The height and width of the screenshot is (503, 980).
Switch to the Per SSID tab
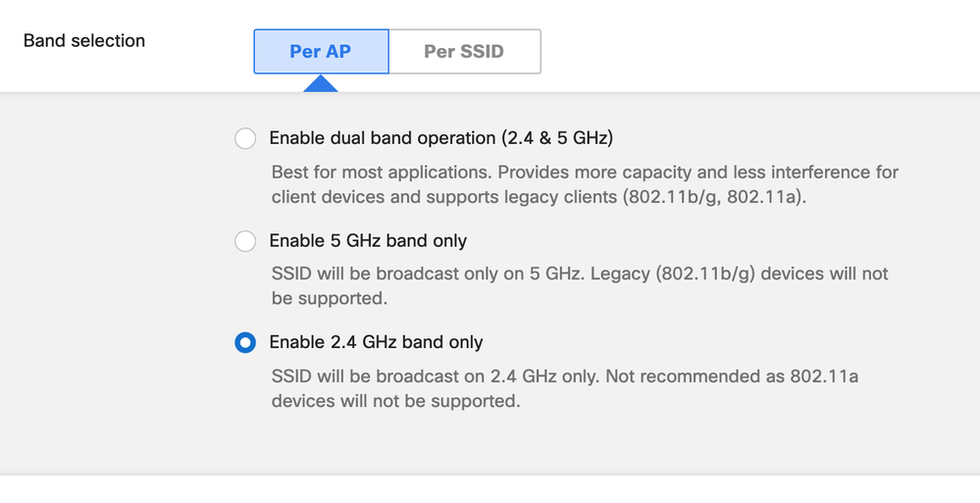tap(464, 51)
